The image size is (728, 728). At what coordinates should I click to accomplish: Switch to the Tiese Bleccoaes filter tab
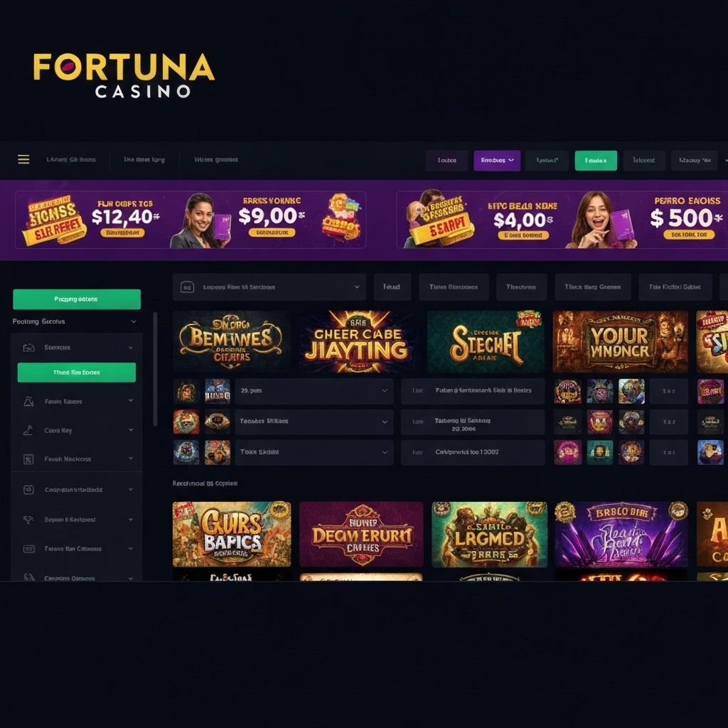tap(454, 287)
